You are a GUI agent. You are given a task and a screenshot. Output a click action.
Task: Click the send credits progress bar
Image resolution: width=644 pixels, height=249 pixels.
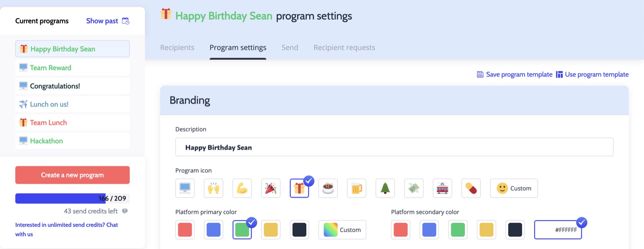[72, 198]
